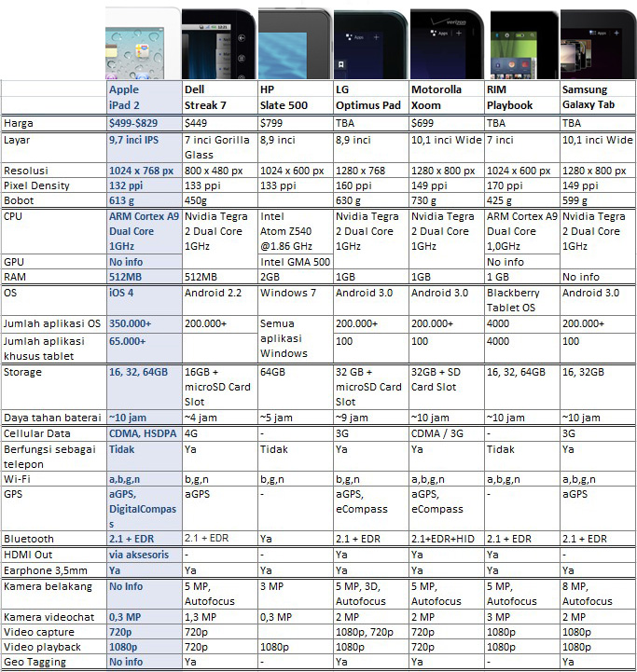Select the 'Dell Streak 7' column header
This screenshot has width=637, height=672.
tap(219, 97)
